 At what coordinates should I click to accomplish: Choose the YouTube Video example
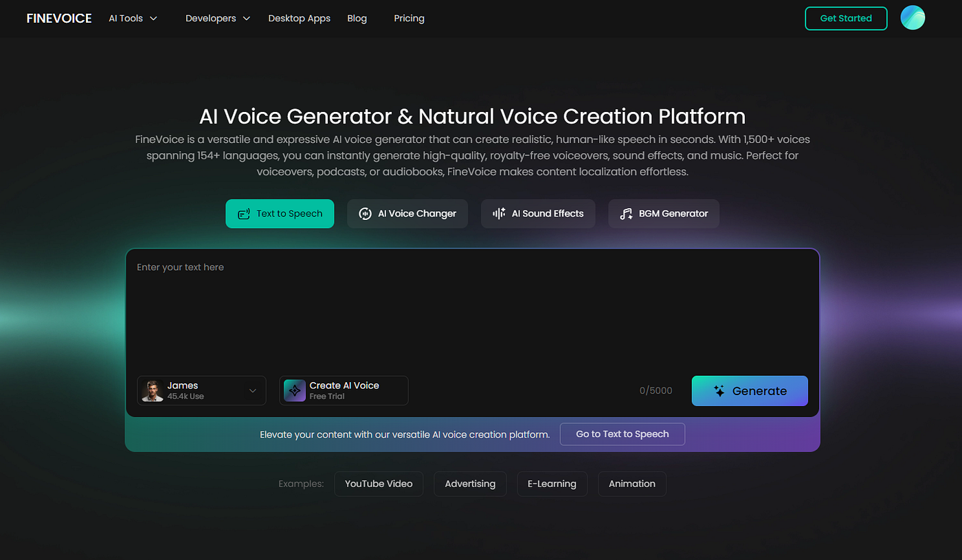tap(379, 484)
